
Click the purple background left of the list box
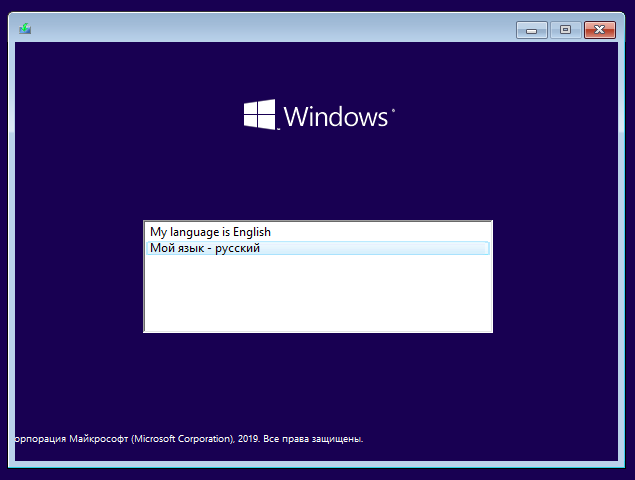pyautogui.click(x=79, y=275)
